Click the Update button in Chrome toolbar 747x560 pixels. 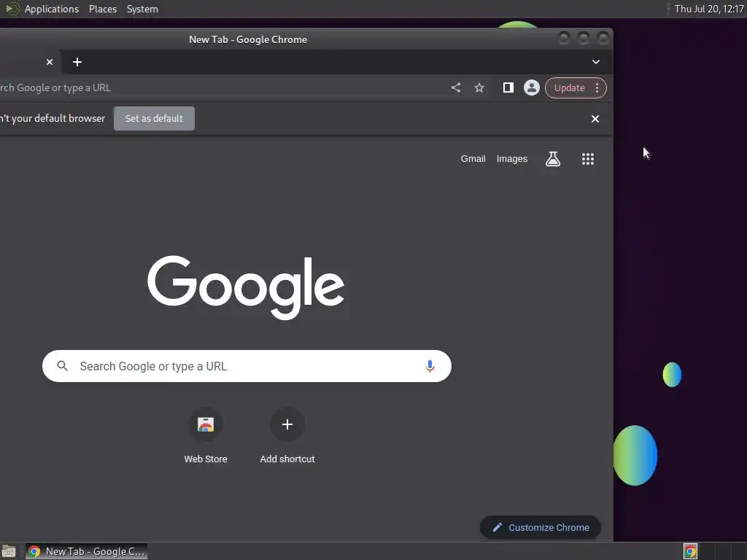569,88
